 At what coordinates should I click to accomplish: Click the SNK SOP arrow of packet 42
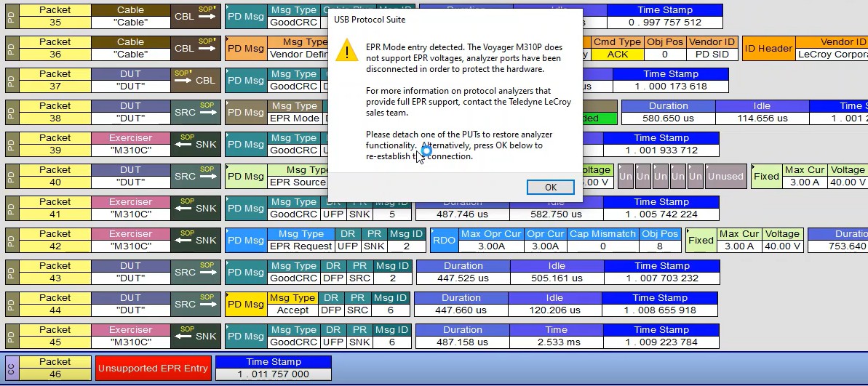pos(196,241)
